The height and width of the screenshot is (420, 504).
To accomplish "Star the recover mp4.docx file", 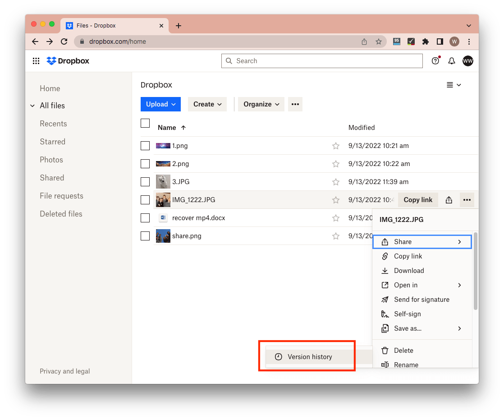I will pos(335,218).
